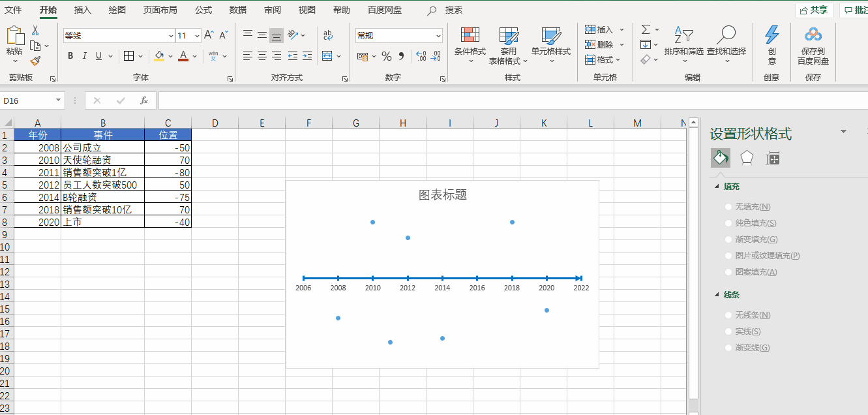
Task: Open the File (文件) tab
Action: tap(13, 10)
